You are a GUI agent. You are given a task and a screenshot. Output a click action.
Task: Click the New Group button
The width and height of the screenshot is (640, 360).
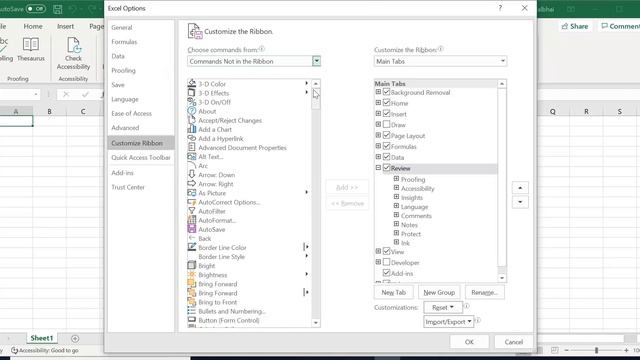[439, 292]
